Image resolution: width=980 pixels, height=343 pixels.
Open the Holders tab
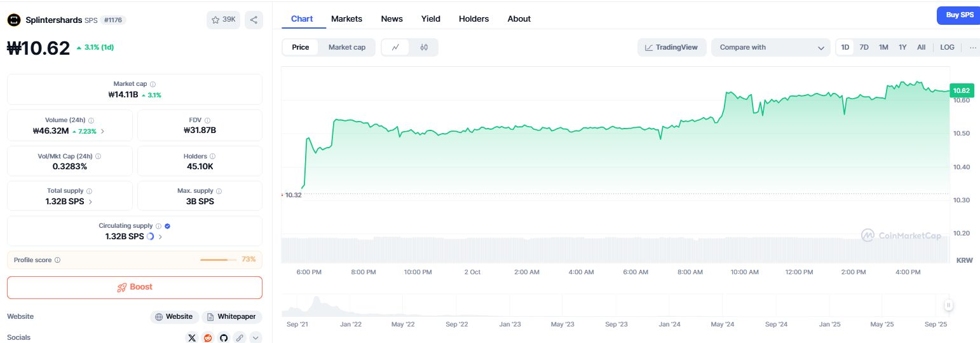473,19
